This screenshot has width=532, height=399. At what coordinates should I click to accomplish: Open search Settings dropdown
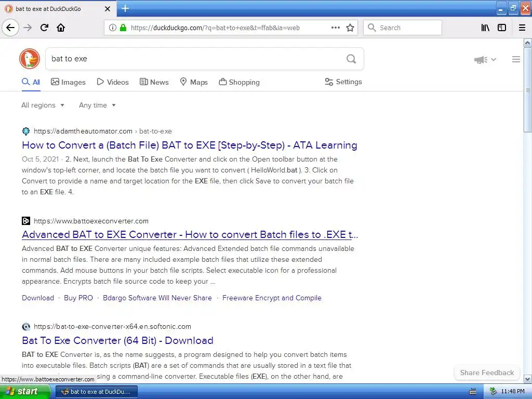click(x=343, y=82)
